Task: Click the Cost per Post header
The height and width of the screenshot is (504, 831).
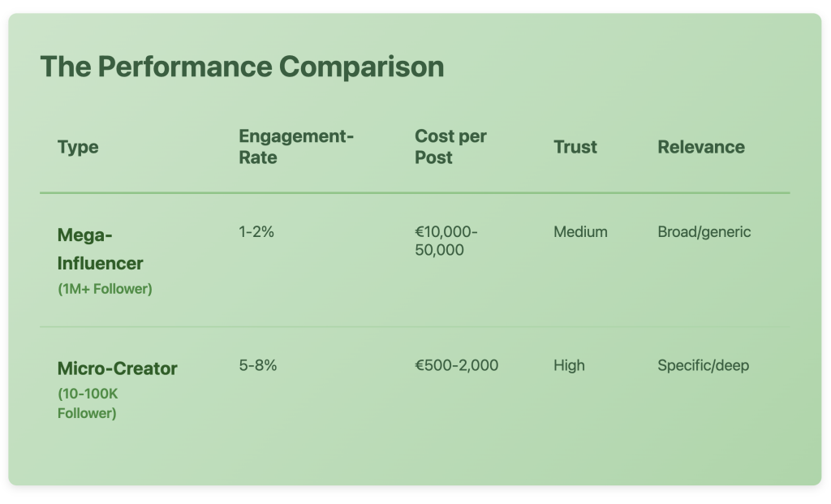Action: click(x=450, y=147)
